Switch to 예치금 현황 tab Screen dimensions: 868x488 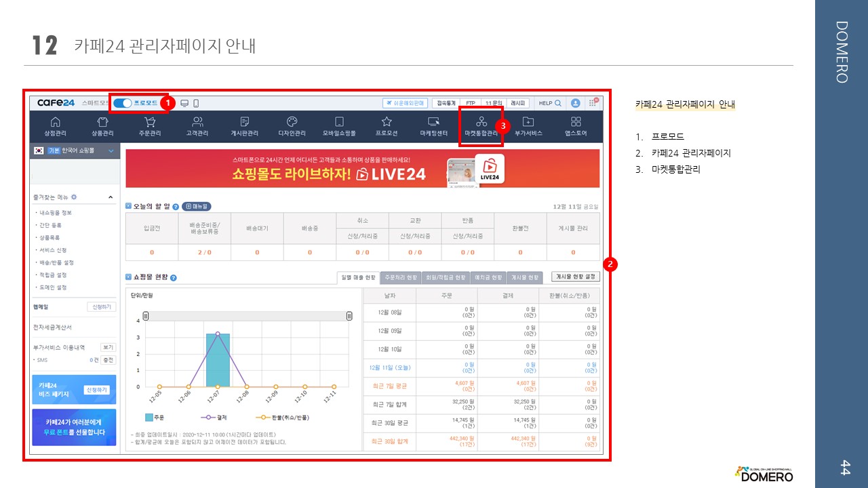[x=488, y=278]
